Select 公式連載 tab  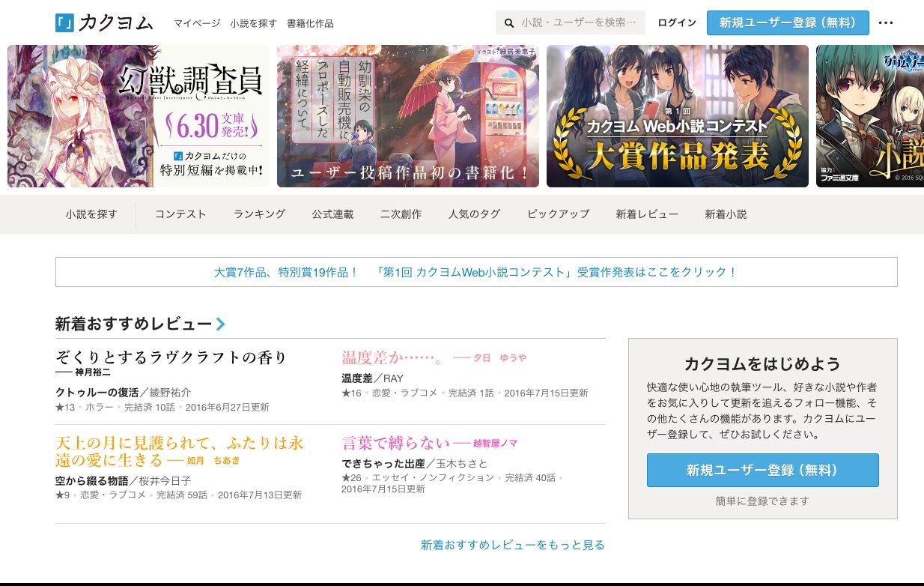[x=332, y=214]
